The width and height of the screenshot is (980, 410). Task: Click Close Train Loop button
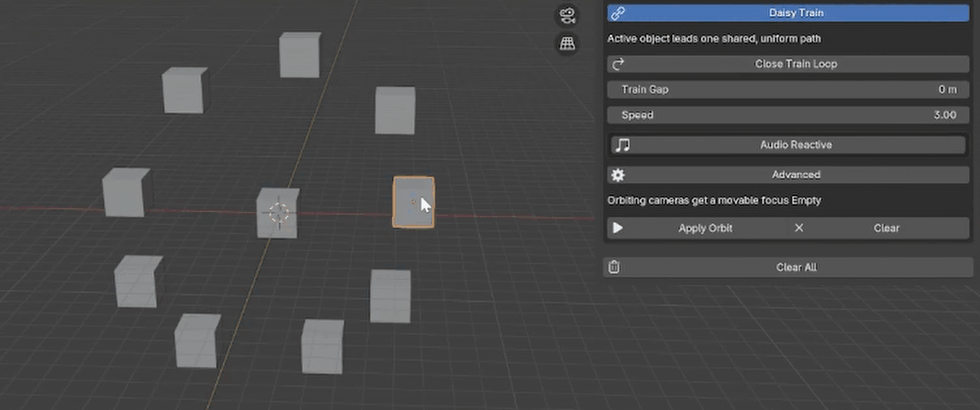click(x=789, y=64)
